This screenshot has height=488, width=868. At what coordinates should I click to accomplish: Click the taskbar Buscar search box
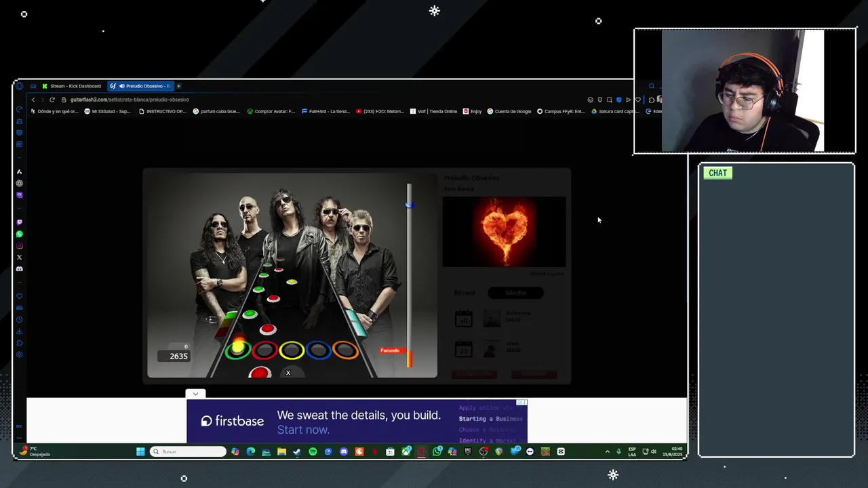click(188, 451)
